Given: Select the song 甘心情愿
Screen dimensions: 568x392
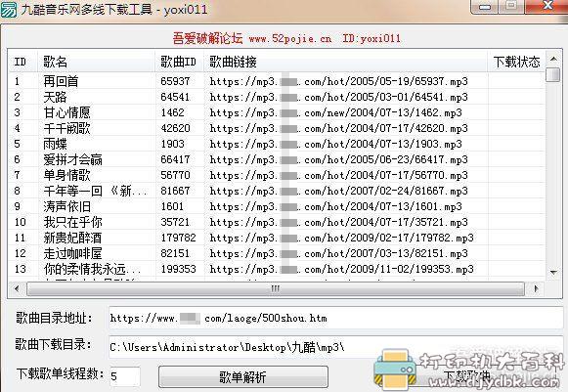Looking at the screenshot, I should coord(66,112).
